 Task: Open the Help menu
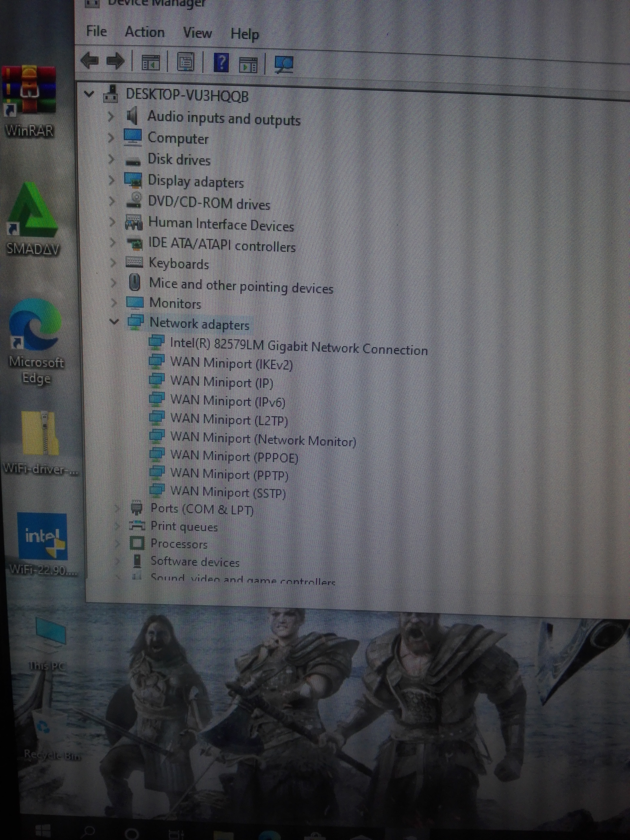(x=245, y=35)
